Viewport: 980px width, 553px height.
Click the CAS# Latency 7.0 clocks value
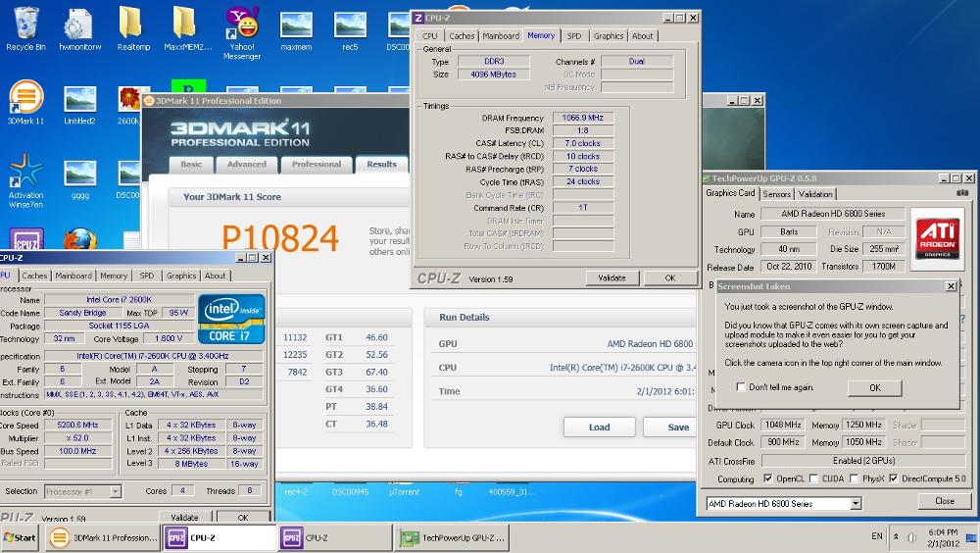pyautogui.click(x=582, y=143)
